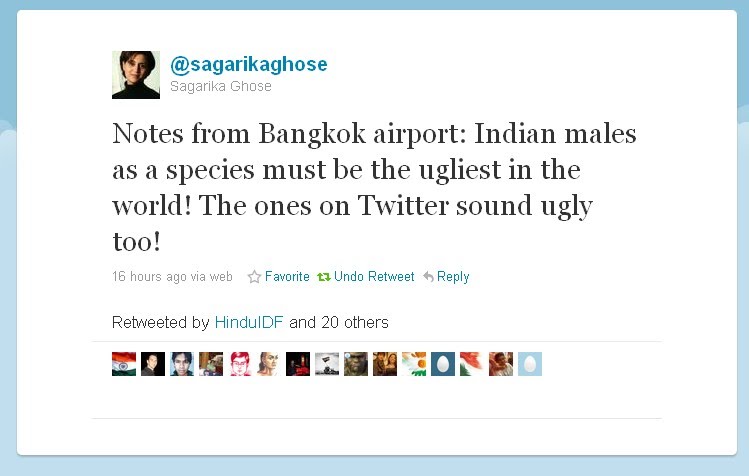The width and height of the screenshot is (749, 476).
Task: Select the couple photo avatar
Action: pyautogui.click(x=385, y=364)
